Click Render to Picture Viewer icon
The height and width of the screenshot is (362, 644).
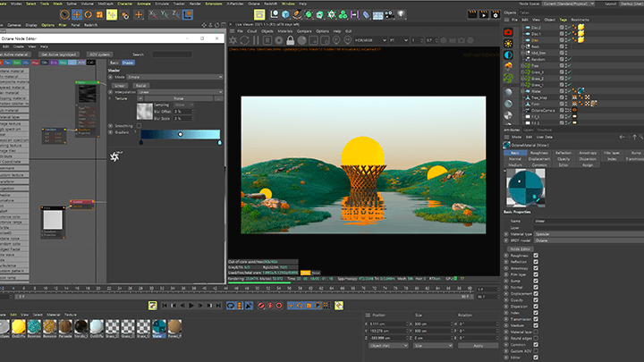[x=484, y=15]
